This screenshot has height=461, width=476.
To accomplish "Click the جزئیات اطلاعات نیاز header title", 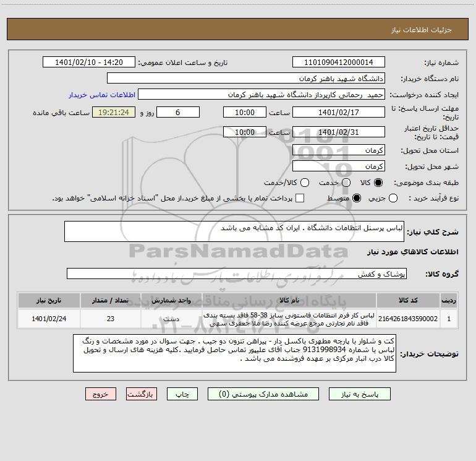I will click(422, 30).
